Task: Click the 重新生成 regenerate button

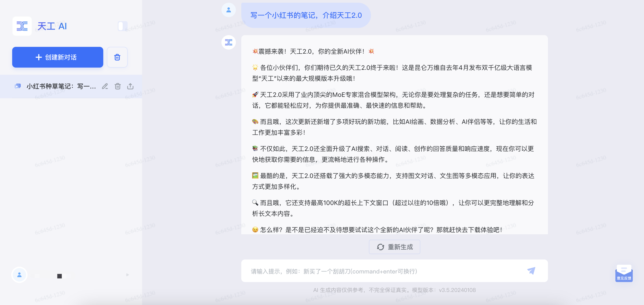Action: [394, 247]
